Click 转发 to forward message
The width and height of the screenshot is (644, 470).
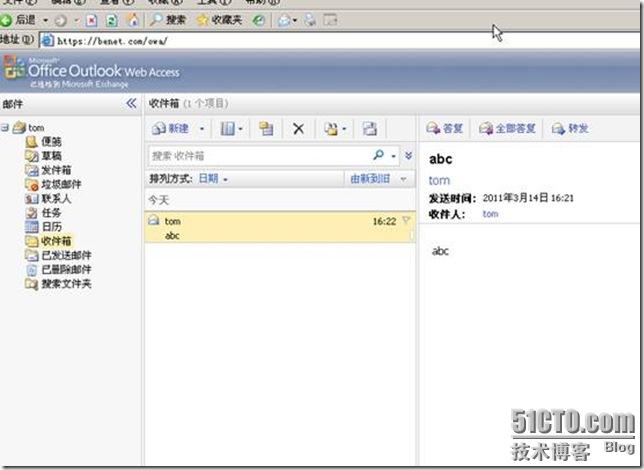tap(570, 129)
